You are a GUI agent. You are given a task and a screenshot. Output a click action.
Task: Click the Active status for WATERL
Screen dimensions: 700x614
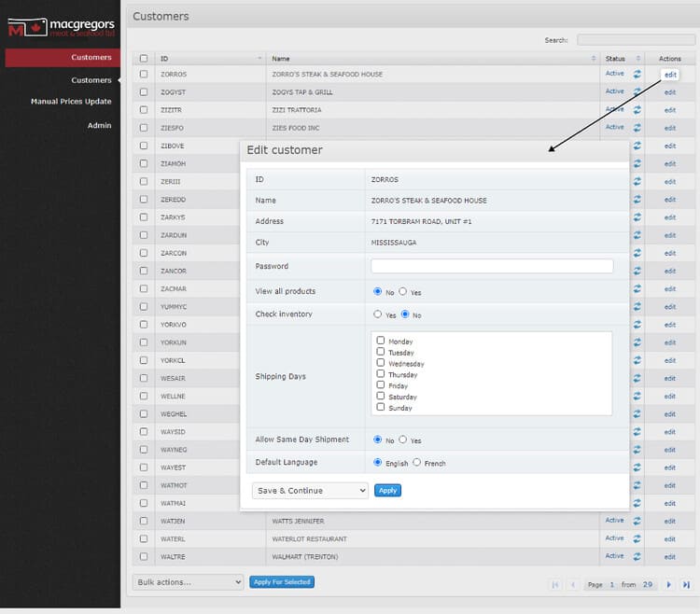(x=615, y=538)
